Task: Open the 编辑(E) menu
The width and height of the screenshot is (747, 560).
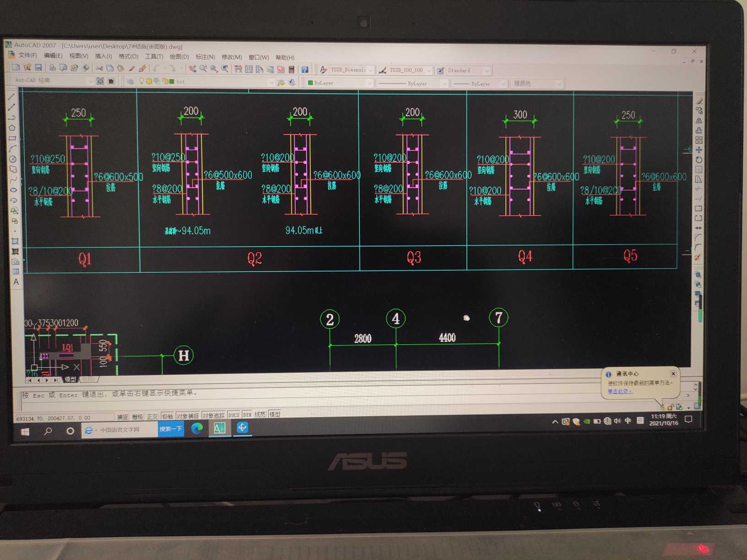Action: pyautogui.click(x=53, y=56)
